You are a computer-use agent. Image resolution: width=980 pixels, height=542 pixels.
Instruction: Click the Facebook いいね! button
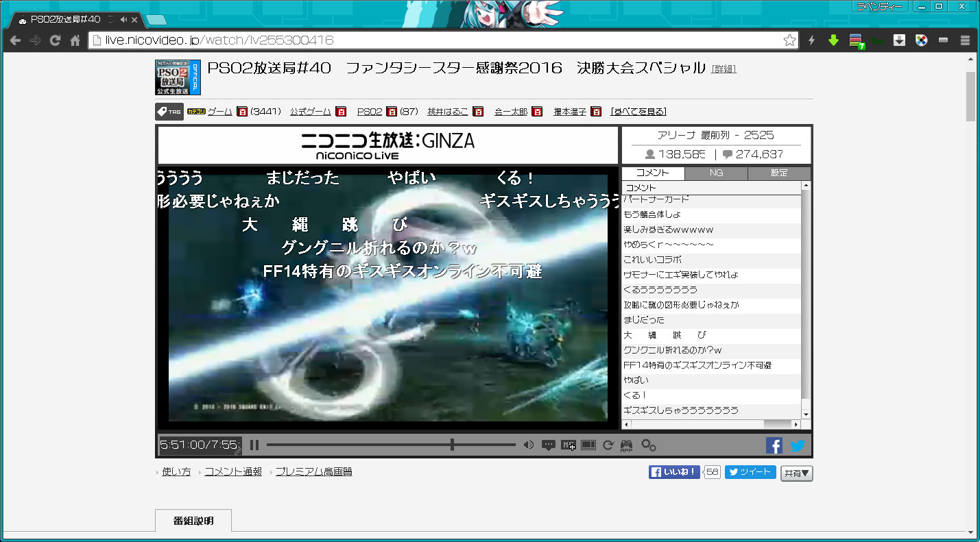[x=674, y=472]
